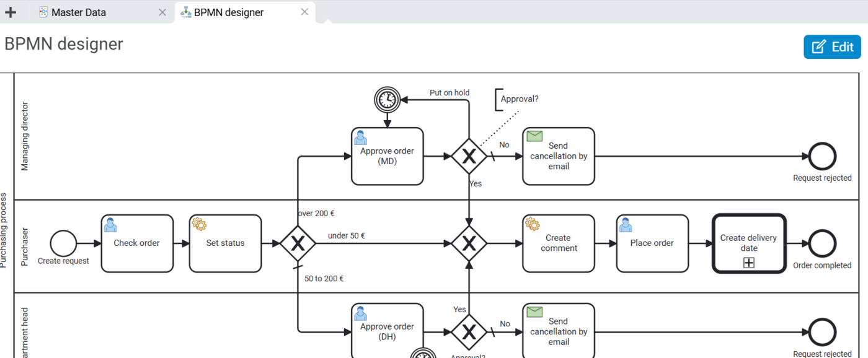Click the Create request label
The image size is (868, 358).
click(x=63, y=261)
